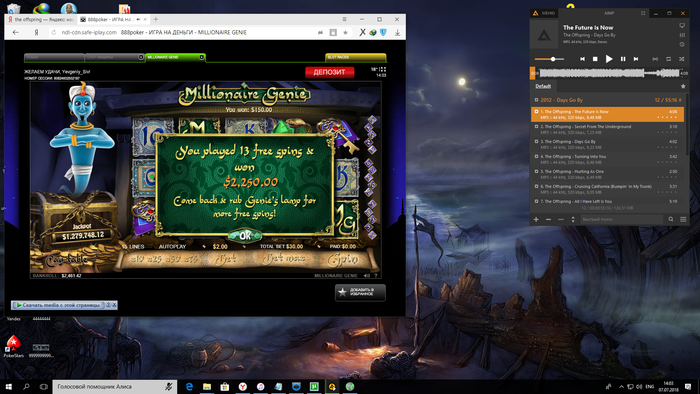Add files with AIMP plus button

click(x=536, y=220)
